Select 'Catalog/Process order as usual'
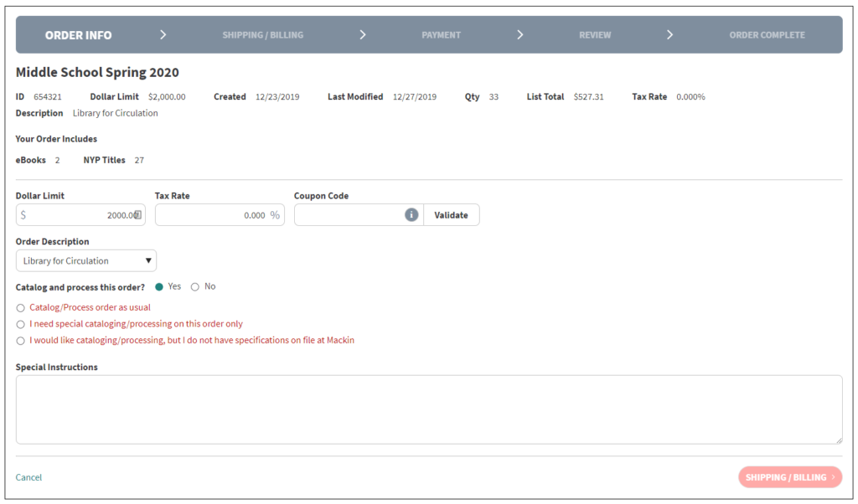The width and height of the screenshot is (858, 504). coord(20,307)
